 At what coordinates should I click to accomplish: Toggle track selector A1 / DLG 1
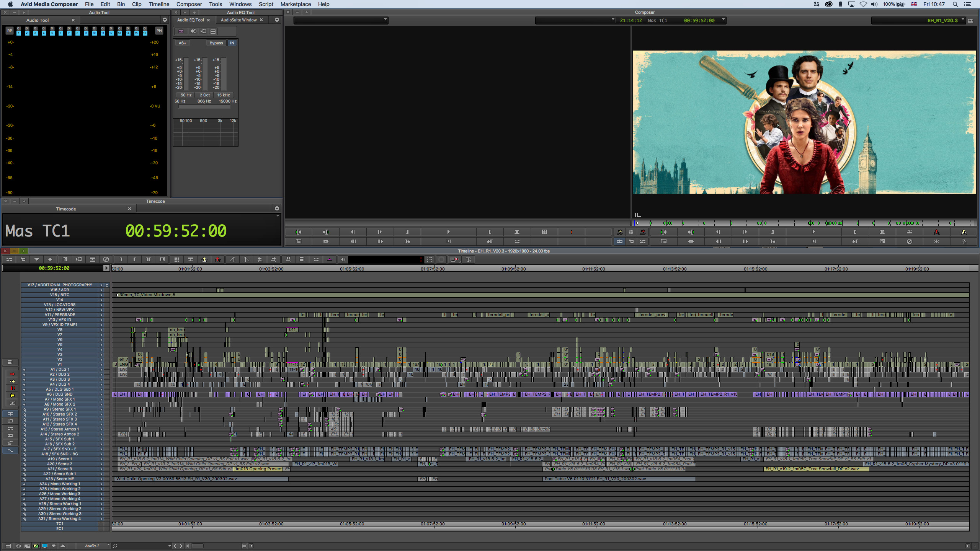[x=60, y=370]
